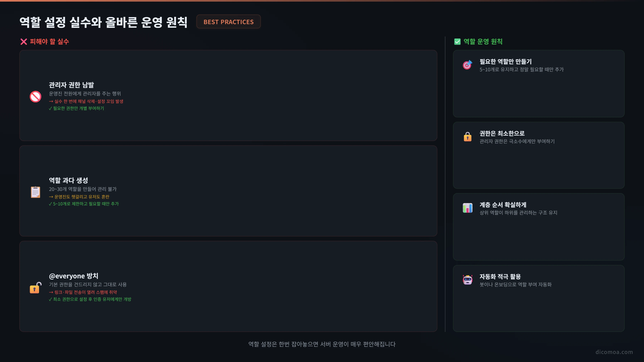Click the BEST PRACTICES badge

point(228,22)
